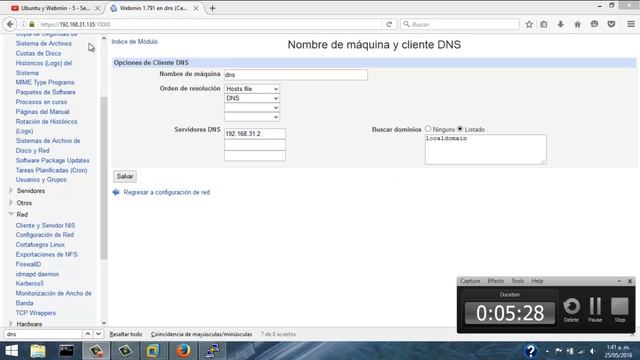Open the DNS resolution order dropdown

click(x=252, y=98)
